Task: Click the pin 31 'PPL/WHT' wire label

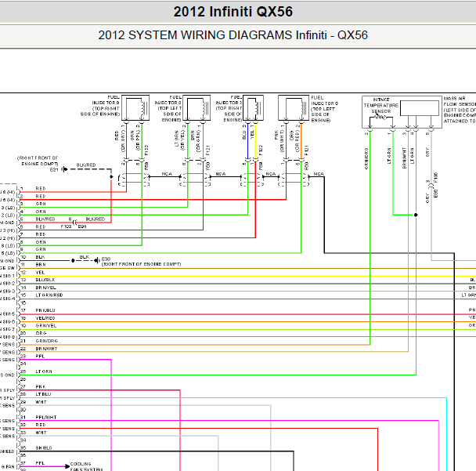Action: [46, 417]
